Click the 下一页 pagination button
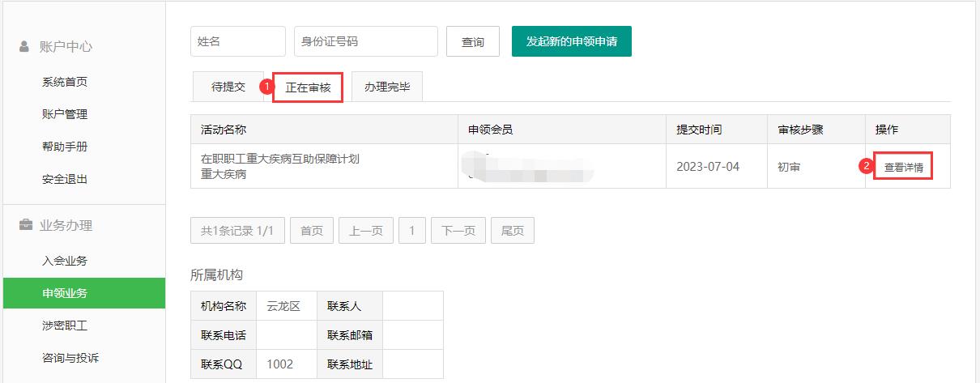980x383 pixels. 458,231
